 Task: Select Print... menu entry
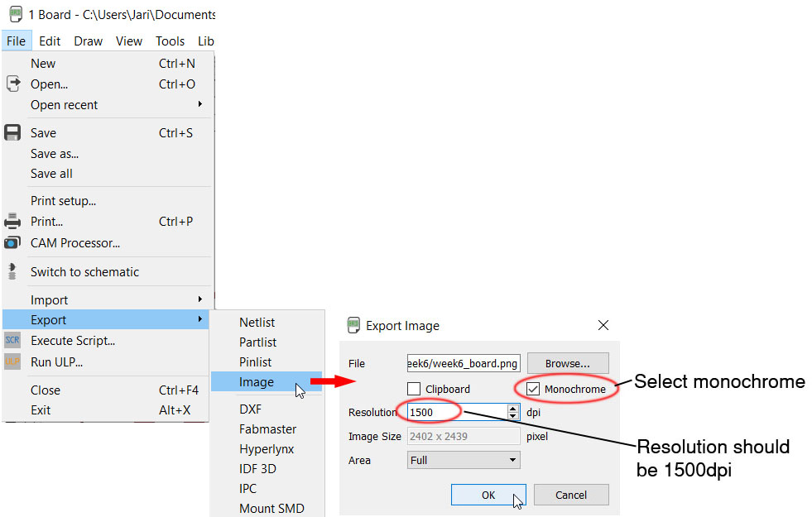[106, 222]
